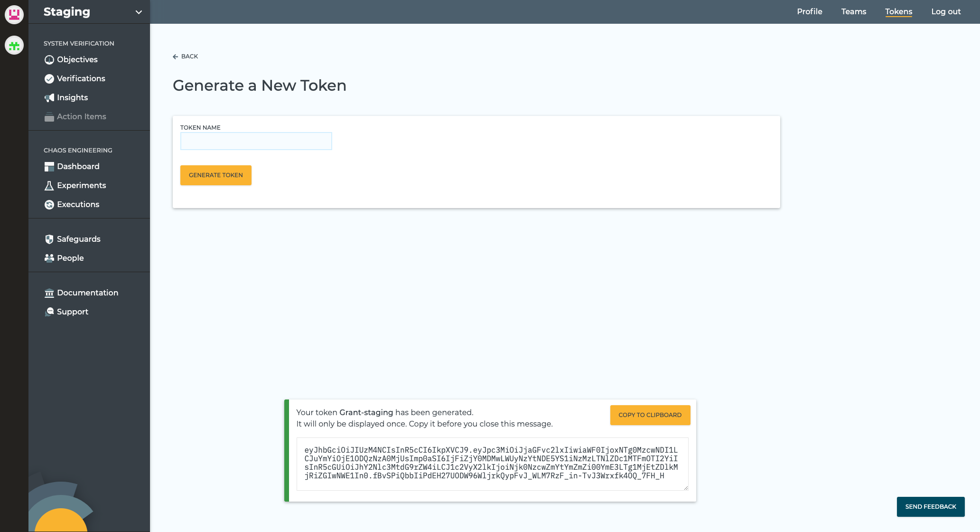The height and width of the screenshot is (532, 980).
Task: Click Copy to Clipboard button
Action: point(650,415)
